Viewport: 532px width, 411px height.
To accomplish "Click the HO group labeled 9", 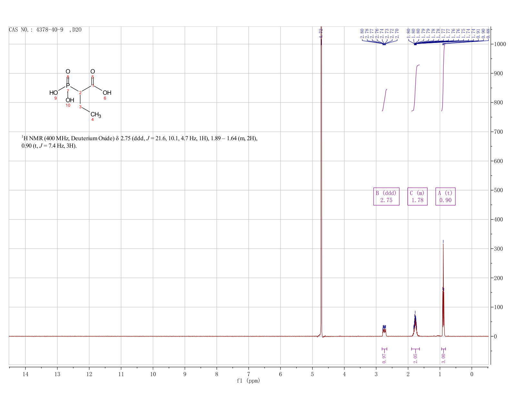I will pyautogui.click(x=54, y=93).
